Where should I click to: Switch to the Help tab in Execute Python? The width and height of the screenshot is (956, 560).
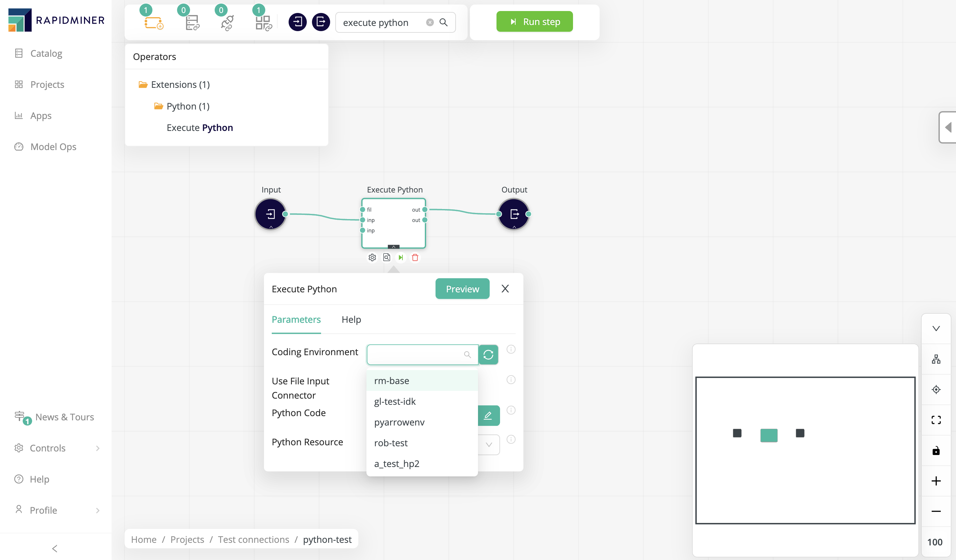(x=351, y=319)
